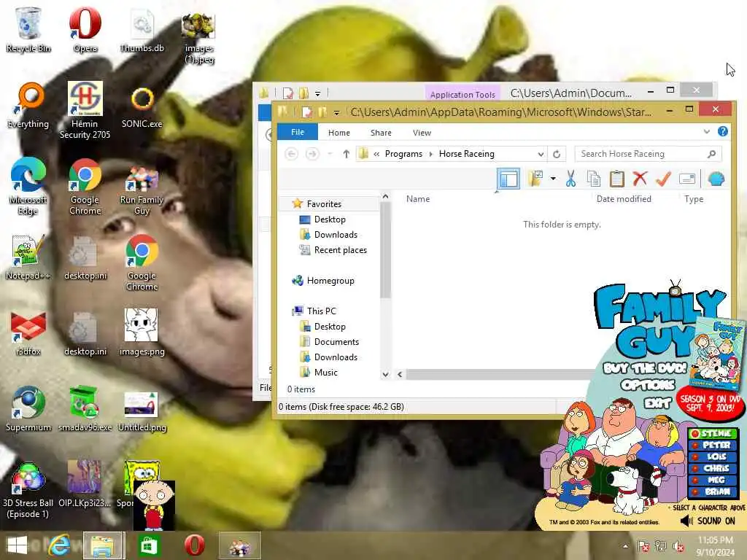747x560 pixels.
Task: Click OPTIONS in Family Guy app
Action: click(648, 385)
